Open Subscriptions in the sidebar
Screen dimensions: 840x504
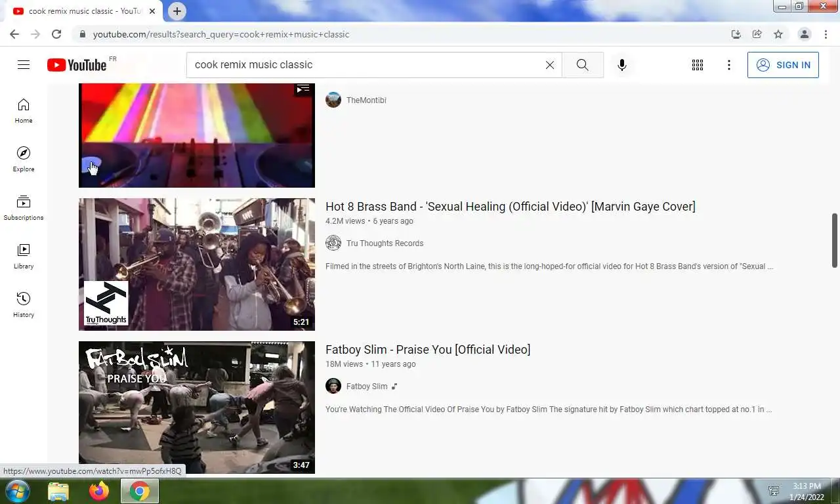click(x=24, y=208)
